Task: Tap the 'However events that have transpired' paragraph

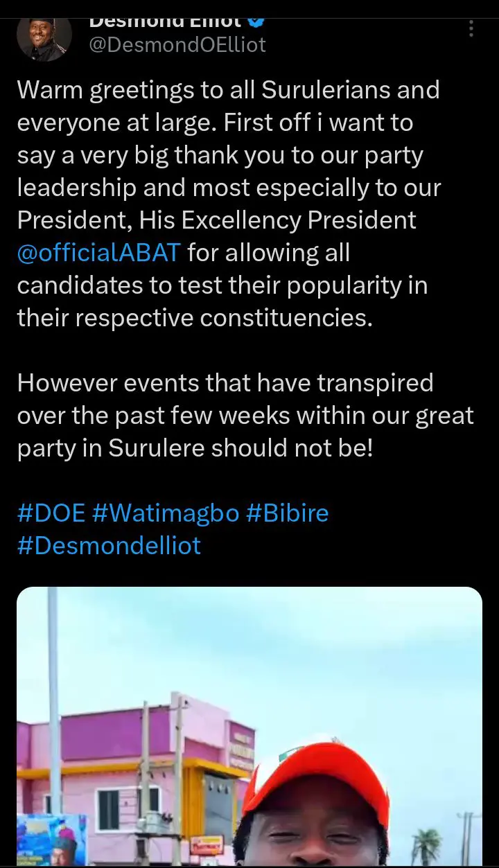Action: (x=245, y=415)
